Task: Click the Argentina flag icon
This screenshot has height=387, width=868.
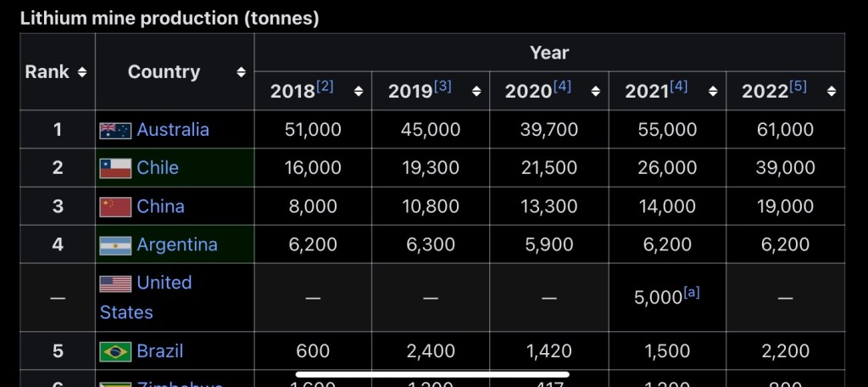Action: click(x=115, y=245)
